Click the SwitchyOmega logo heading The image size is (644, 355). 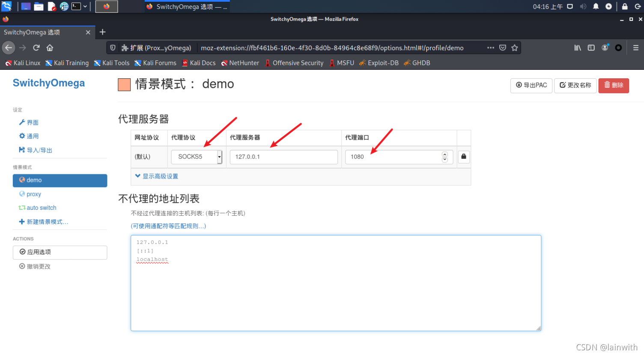point(49,83)
